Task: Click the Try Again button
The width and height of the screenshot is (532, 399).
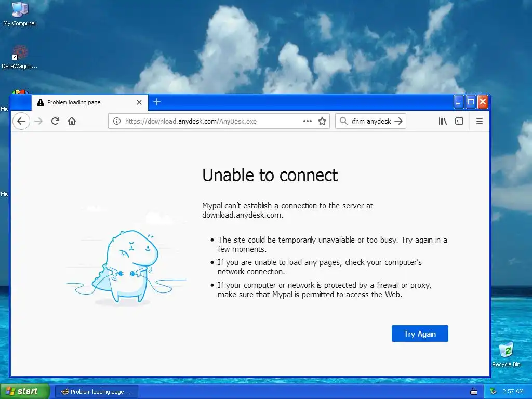Action: (x=420, y=334)
